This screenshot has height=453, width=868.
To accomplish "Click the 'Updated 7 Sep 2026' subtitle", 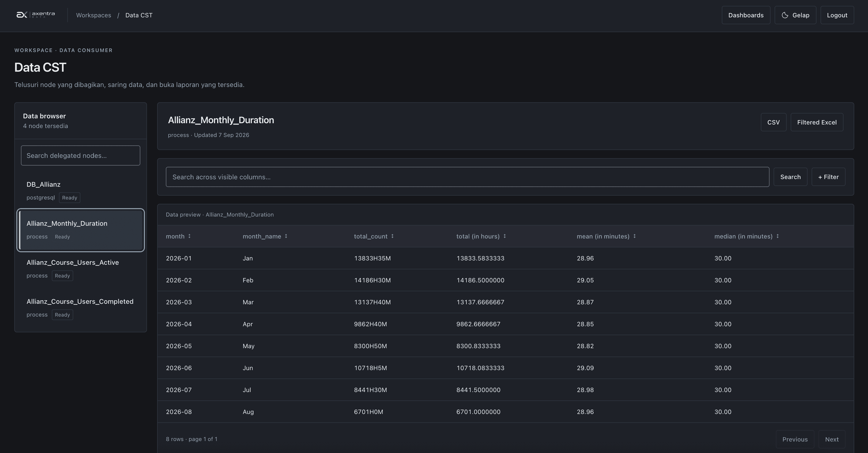I will [x=221, y=135].
